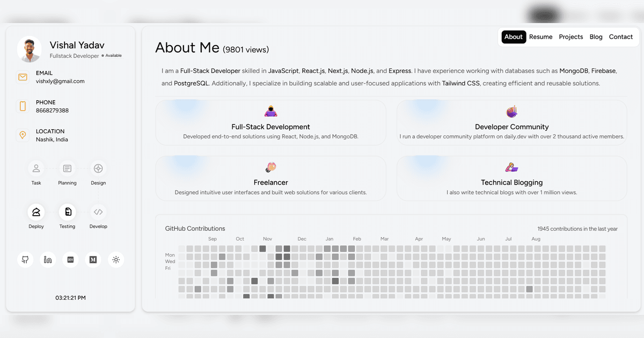Select the Planning workflow icon

click(67, 168)
